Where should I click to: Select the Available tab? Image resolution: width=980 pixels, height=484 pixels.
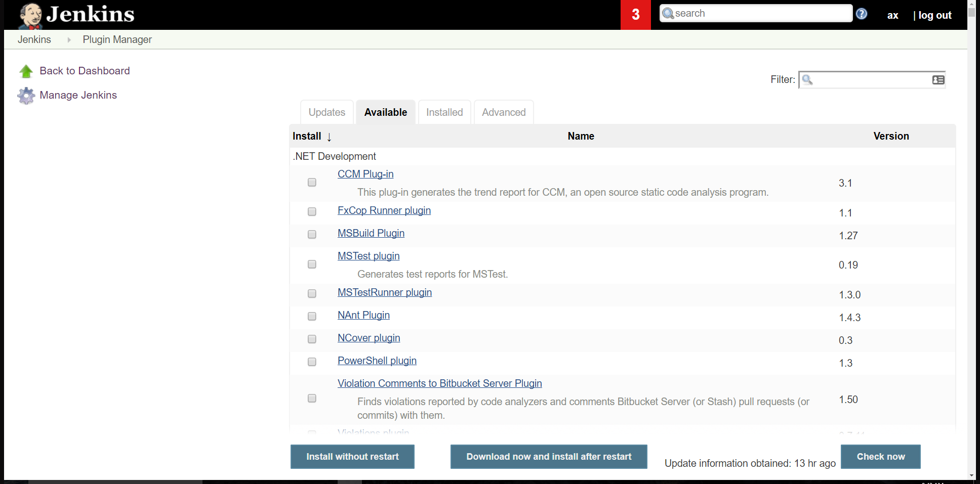point(386,112)
